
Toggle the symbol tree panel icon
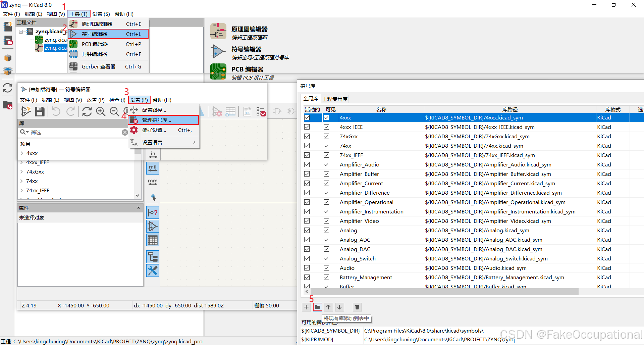[x=153, y=257]
